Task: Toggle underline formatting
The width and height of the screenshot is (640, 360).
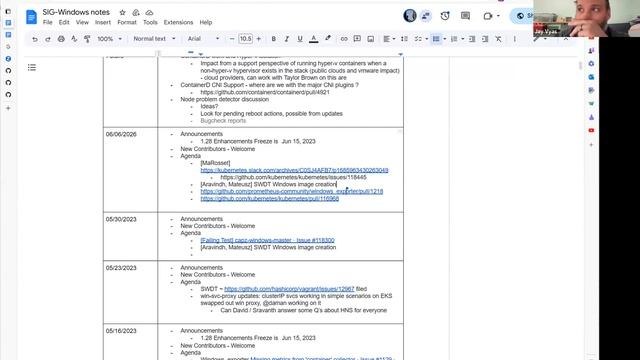Action: (300, 39)
